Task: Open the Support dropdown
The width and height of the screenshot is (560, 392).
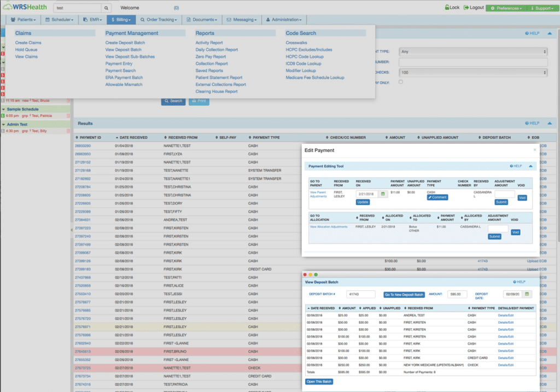Action: [542, 8]
